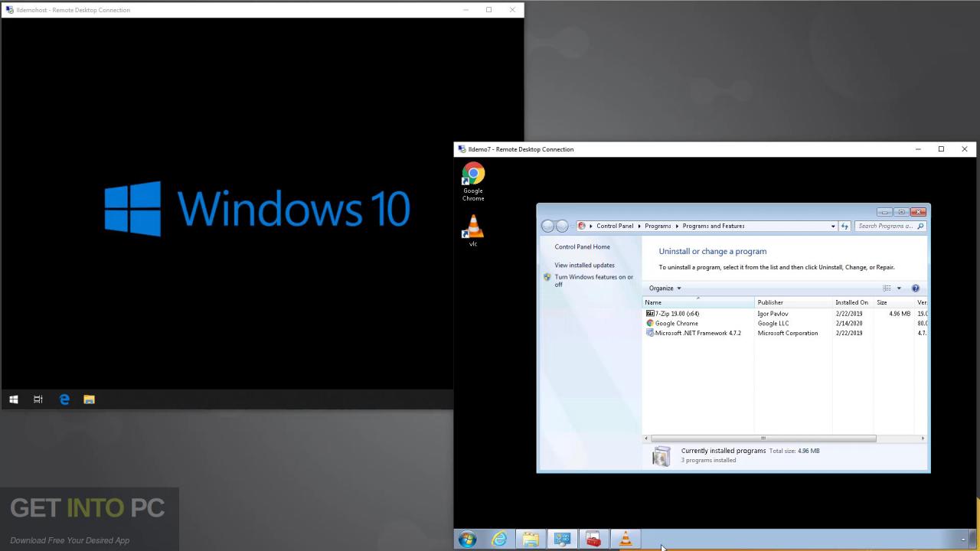The image size is (980, 551).
Task: Open the help question mark icon
Action: [x=915, y=289]
